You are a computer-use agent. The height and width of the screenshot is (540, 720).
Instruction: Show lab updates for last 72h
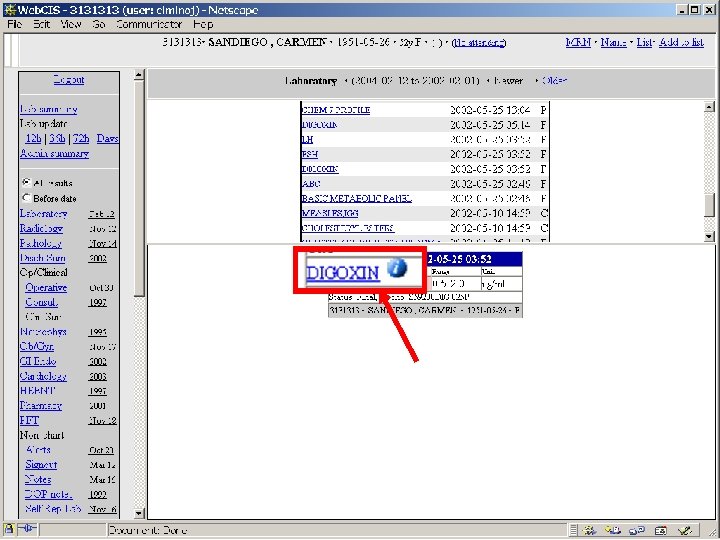coord(81,139)
